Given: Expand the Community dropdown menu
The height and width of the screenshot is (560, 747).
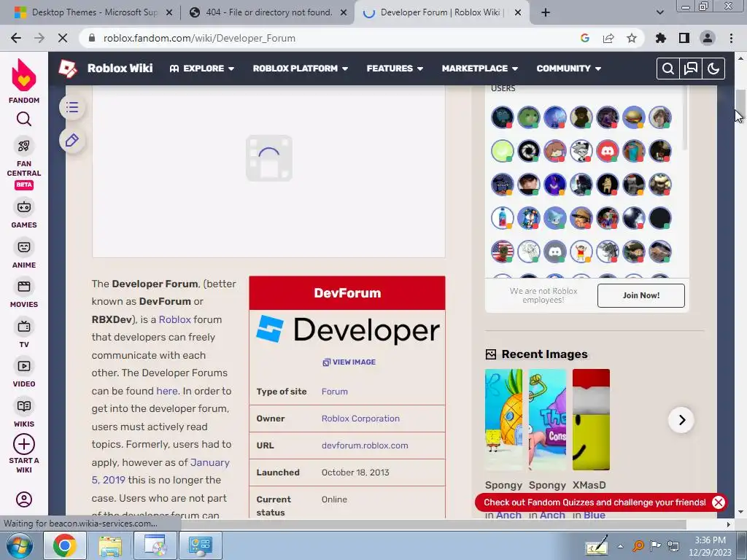Looking at the screenshot, I should (x=569, y=69).
